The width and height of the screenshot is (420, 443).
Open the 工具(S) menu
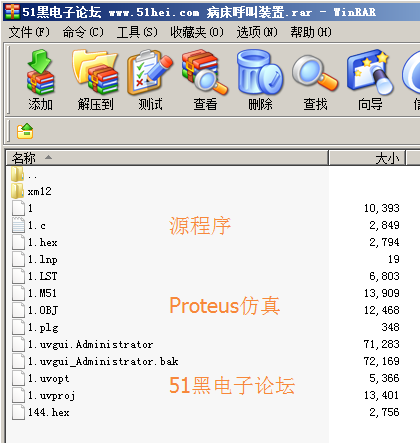pos(137,32)
